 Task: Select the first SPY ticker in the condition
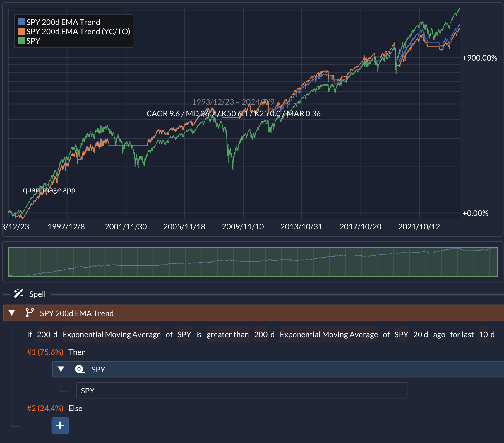[184, 334]
